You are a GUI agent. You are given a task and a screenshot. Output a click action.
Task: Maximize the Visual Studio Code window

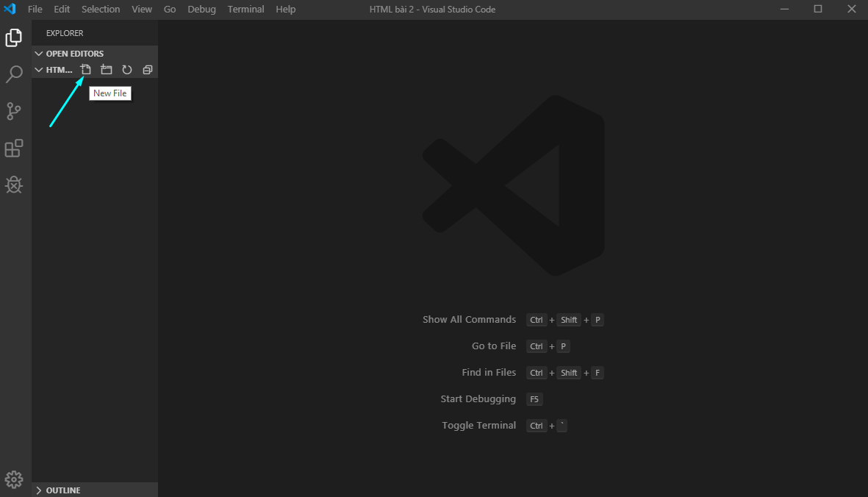(817, 9)
